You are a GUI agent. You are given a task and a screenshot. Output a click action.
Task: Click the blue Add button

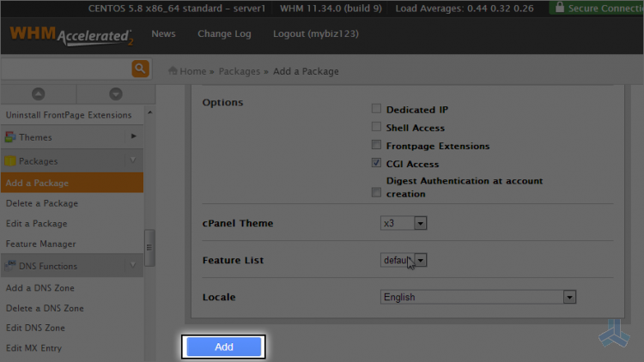click(224, 347)
